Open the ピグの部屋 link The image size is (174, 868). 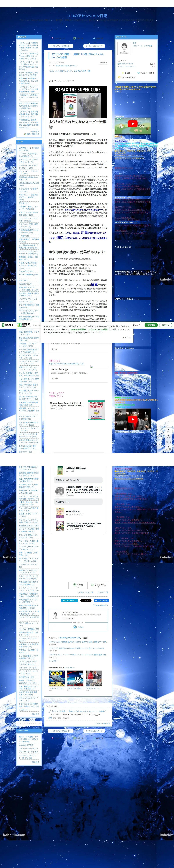tap(148, 46)
